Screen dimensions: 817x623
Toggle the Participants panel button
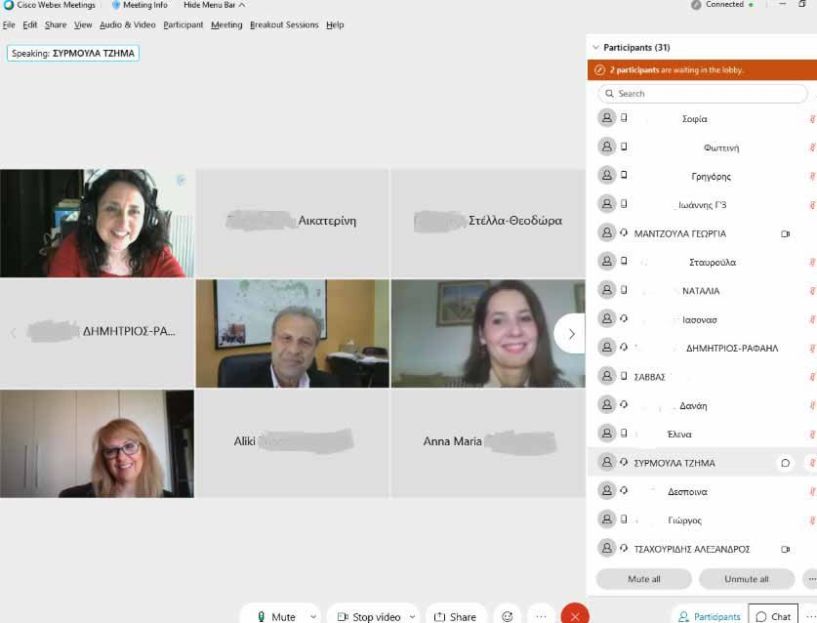point(709,616)
